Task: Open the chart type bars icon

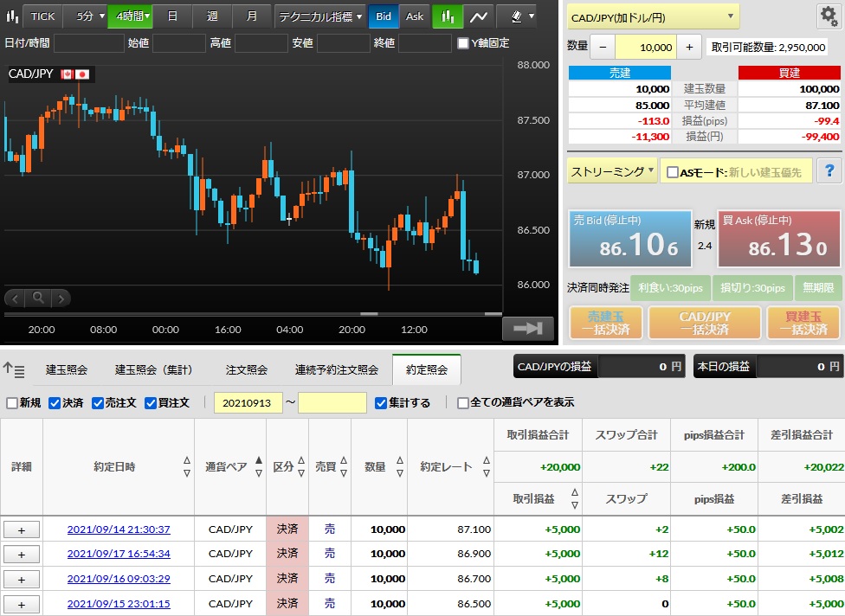Action: 11,16
